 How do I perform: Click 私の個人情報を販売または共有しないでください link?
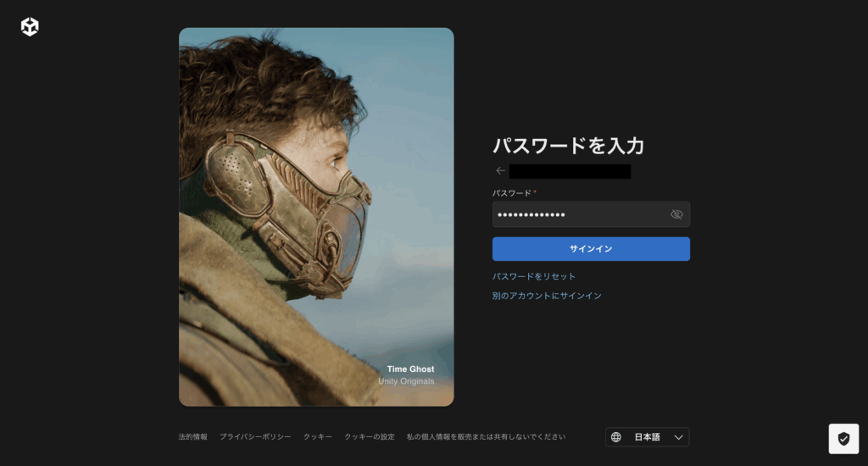tap(486, 437)
